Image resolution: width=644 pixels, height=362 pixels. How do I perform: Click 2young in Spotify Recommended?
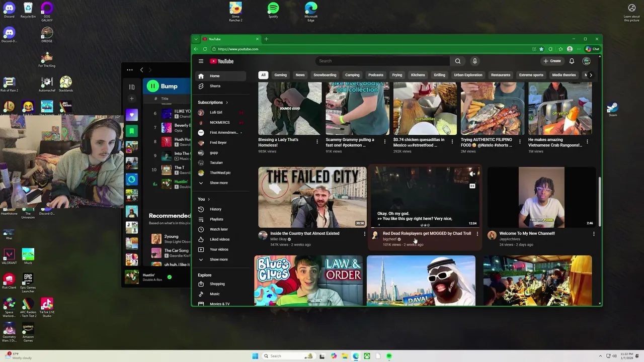(x=171, y=236)
